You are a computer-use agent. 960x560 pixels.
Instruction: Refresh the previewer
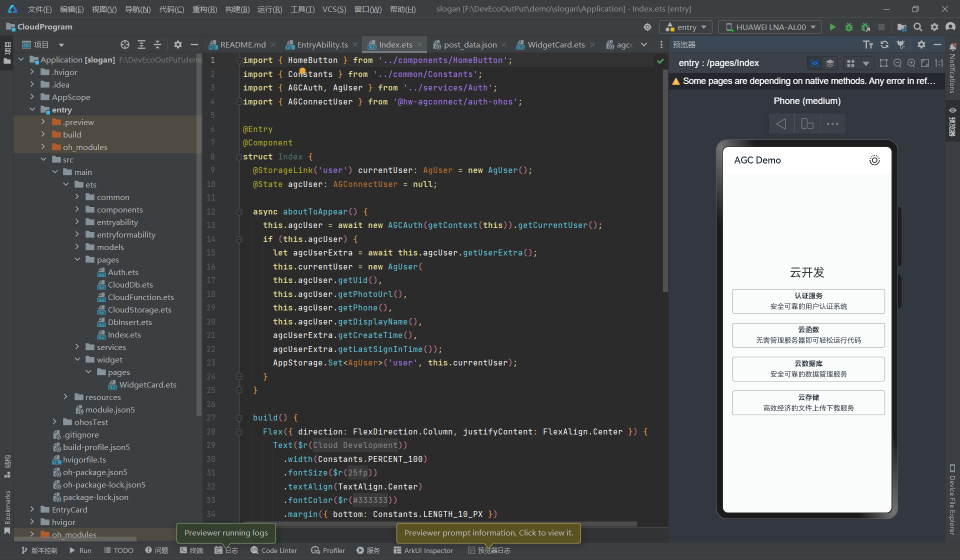click(x=884, y=45)
